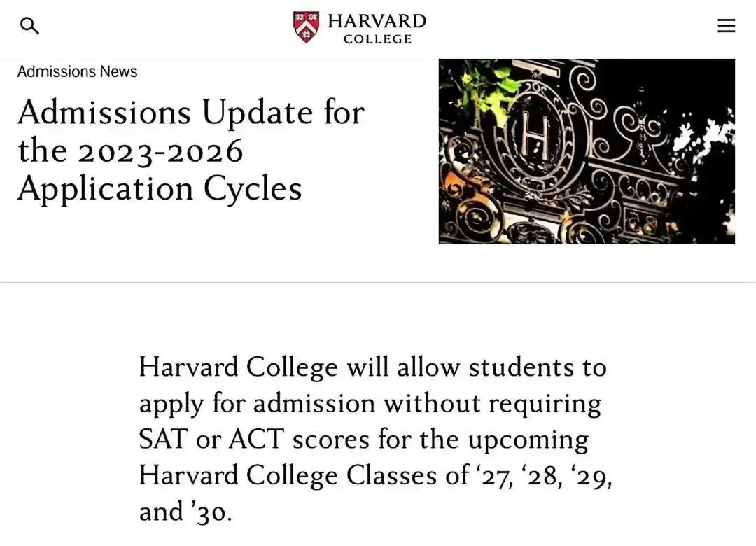Click 'Application Cycles' in the headline
The width and height of the screenshot is (756, 546).
pos(160,188)
